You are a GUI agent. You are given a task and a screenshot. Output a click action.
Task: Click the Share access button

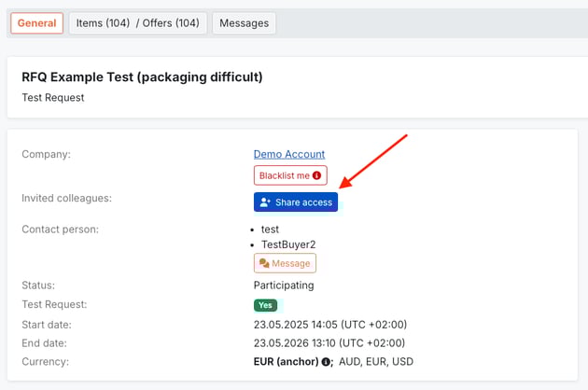coord(295,202)
